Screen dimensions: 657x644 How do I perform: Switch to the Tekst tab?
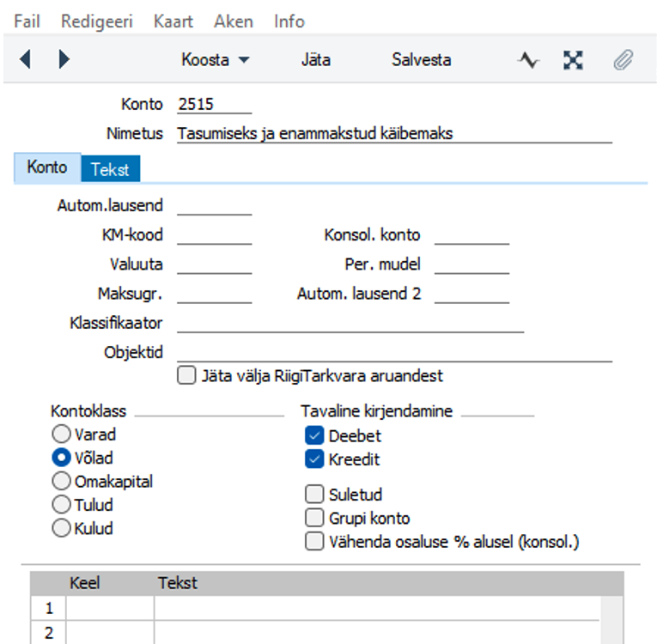pyautogui.click(x=110, y=169)
